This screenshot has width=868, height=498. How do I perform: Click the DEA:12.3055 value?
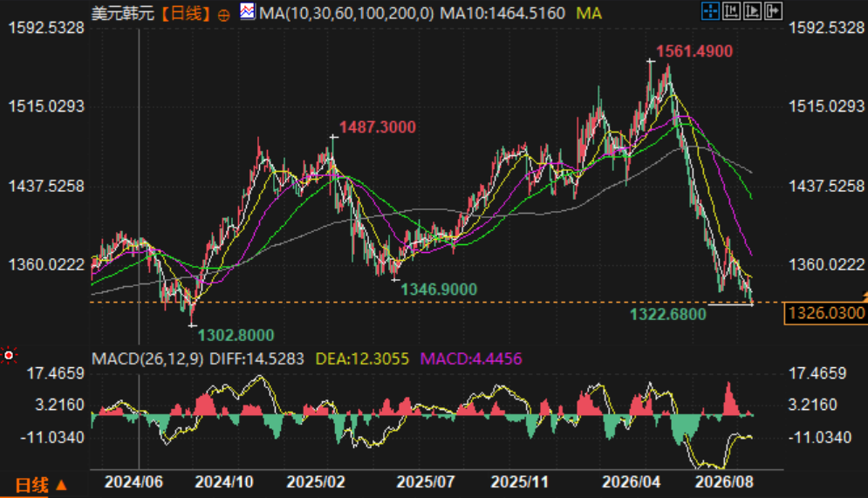tap(362, 359)
